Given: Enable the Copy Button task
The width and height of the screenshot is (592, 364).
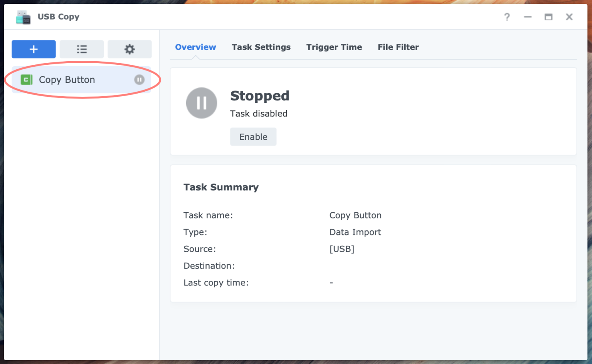Looking at the screenshot, I should pyautogui.click(x=253, y=137).
